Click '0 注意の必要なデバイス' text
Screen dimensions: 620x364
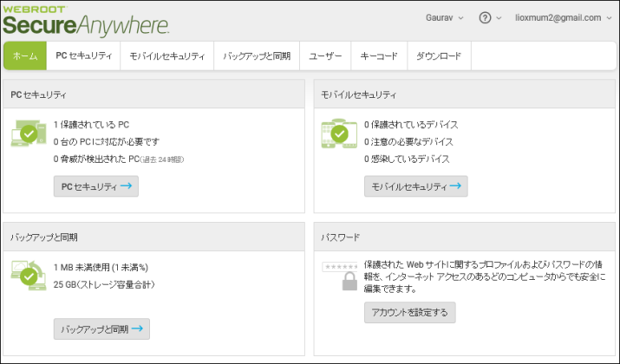[x=408, y=142]
